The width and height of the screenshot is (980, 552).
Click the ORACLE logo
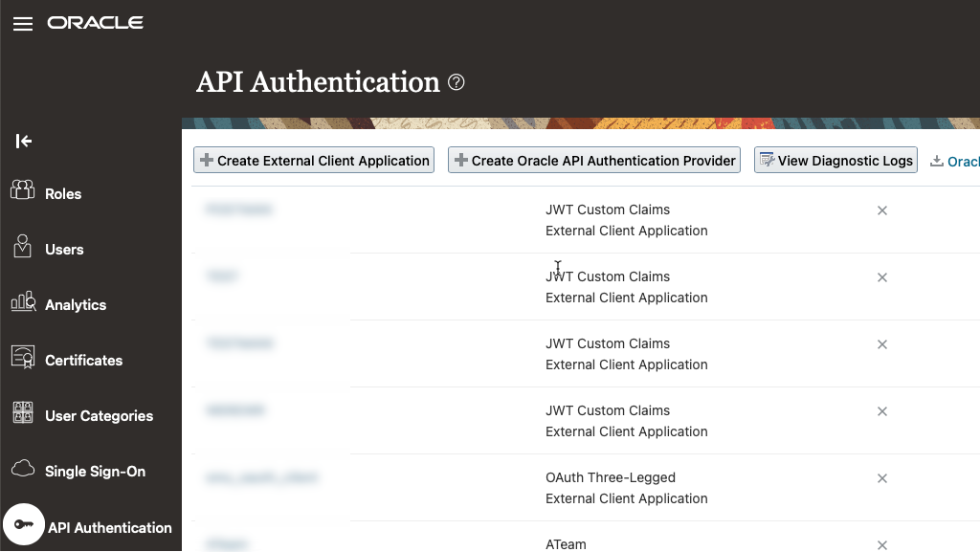click(x=95, y=23)
